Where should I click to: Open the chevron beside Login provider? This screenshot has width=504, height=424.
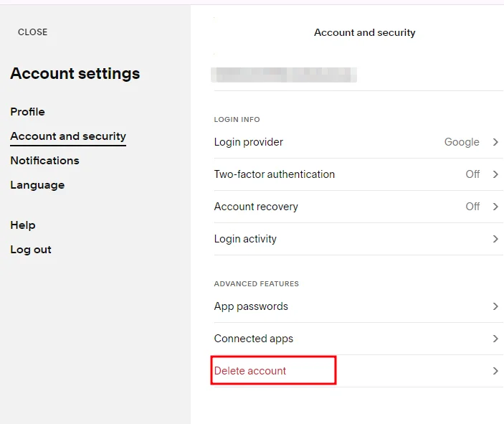(495, 142)
